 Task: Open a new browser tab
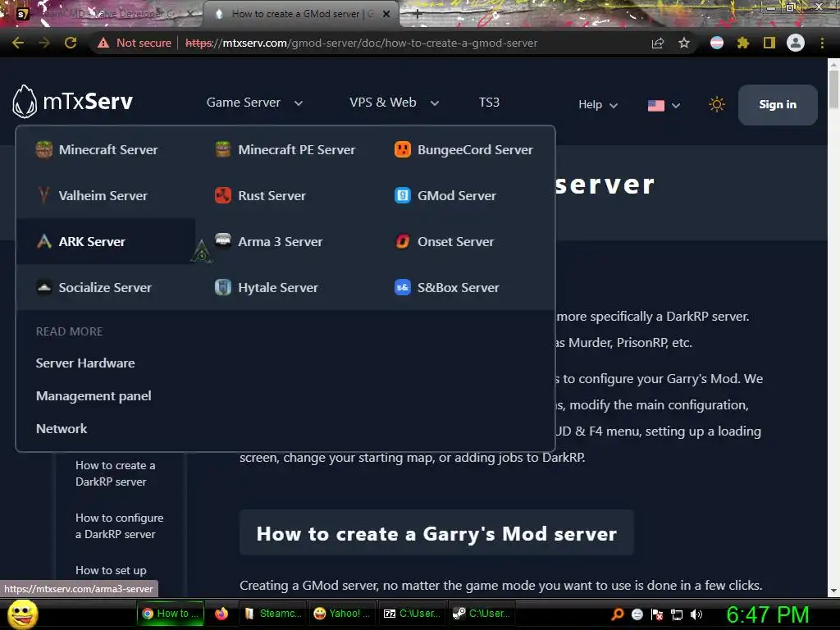click(418, 15)
